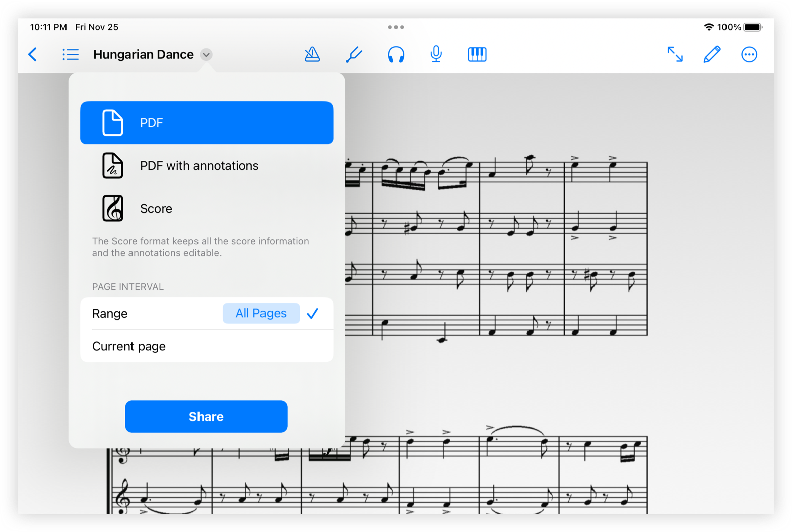Choose PDF with annotations format

tap(207, 166)
